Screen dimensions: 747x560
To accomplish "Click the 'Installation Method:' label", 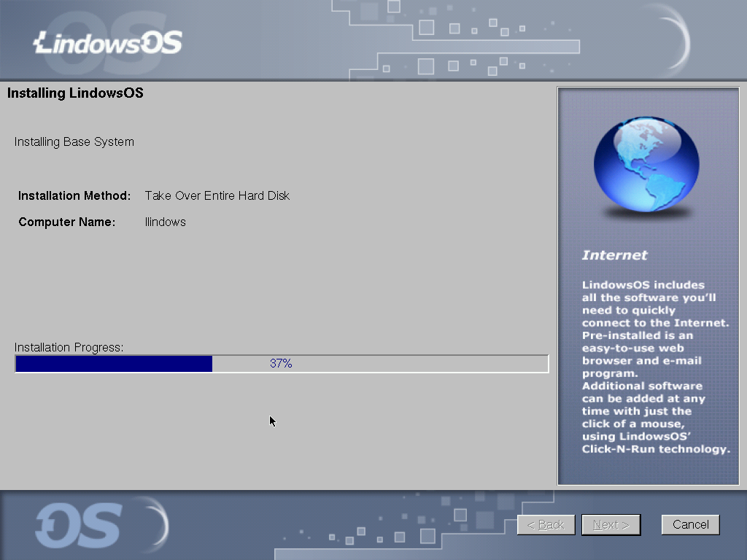I will 74,195.
